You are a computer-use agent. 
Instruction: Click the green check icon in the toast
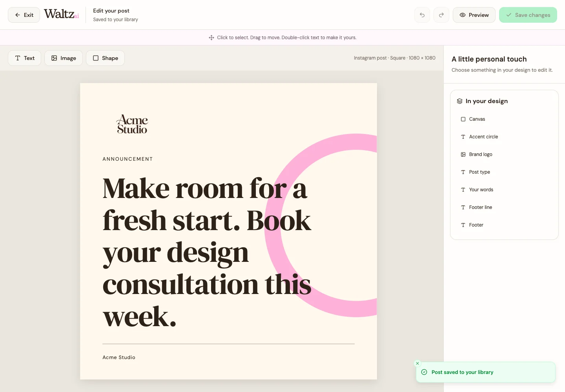coord(424,372)
